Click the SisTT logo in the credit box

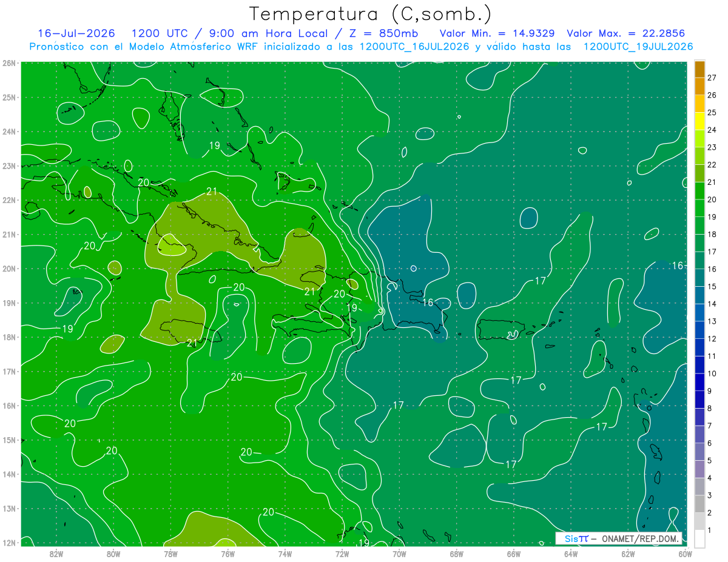[x=576, y=538]
